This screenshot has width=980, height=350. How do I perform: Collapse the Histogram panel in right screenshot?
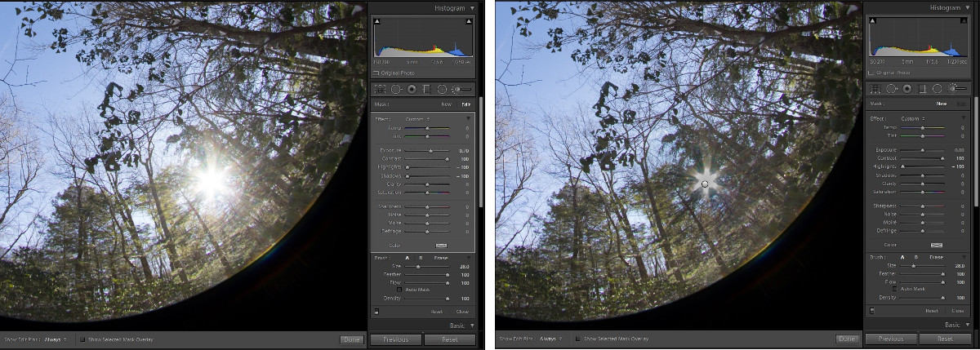tap(967, 7)
